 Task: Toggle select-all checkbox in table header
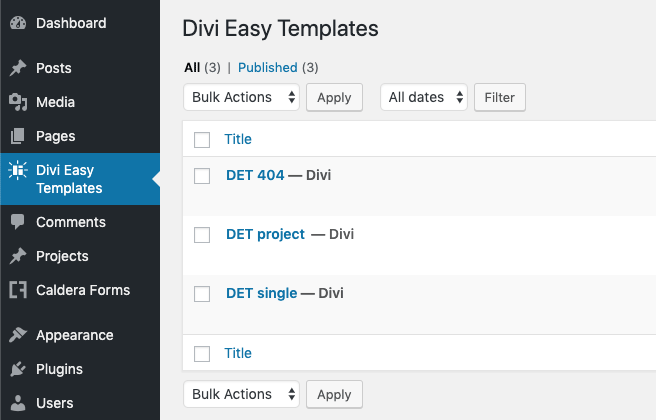[x=202, y=139]
